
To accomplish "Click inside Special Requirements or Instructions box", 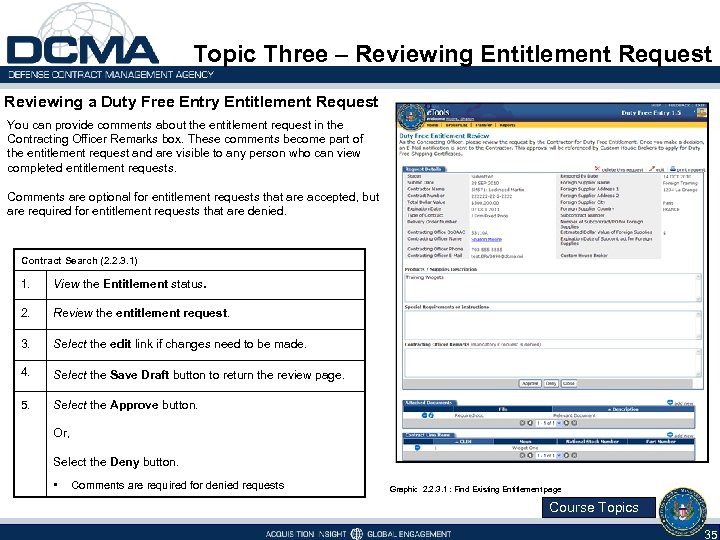I will [552, 325].
